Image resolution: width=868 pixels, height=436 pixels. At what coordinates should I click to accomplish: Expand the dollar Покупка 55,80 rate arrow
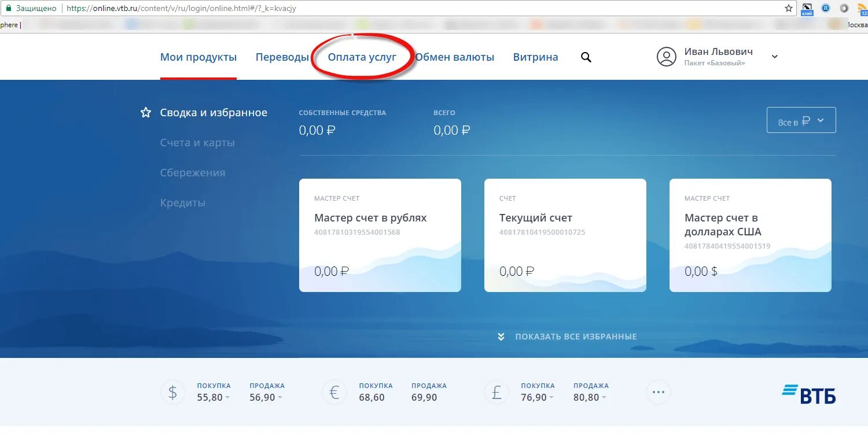(x=227, y=398)
